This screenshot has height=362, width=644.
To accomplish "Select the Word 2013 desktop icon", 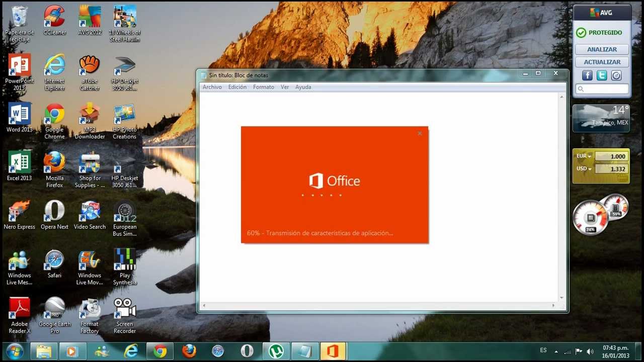I will [x=19, y=118].
